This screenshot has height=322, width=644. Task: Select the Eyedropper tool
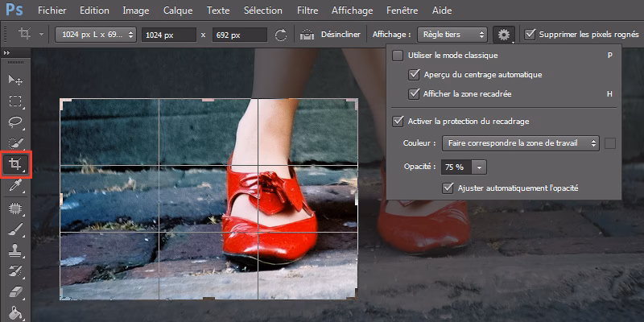[x=15, y=186]
